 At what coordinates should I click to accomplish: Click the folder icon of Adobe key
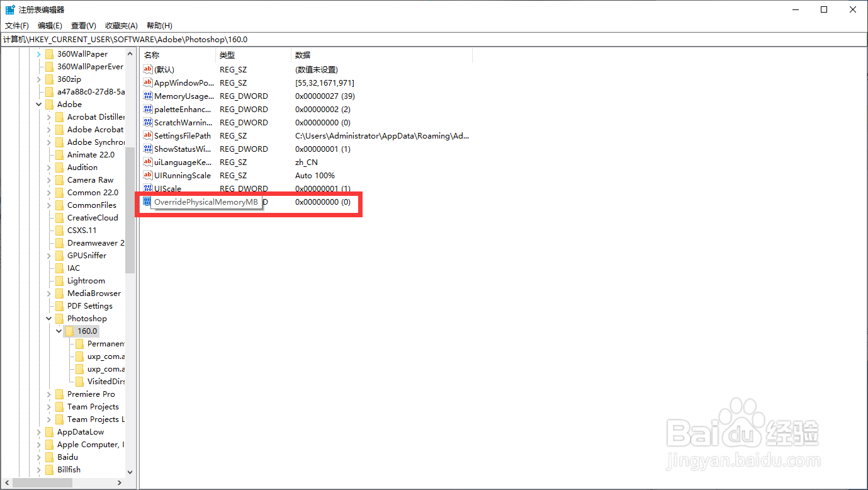pos(50,104)
